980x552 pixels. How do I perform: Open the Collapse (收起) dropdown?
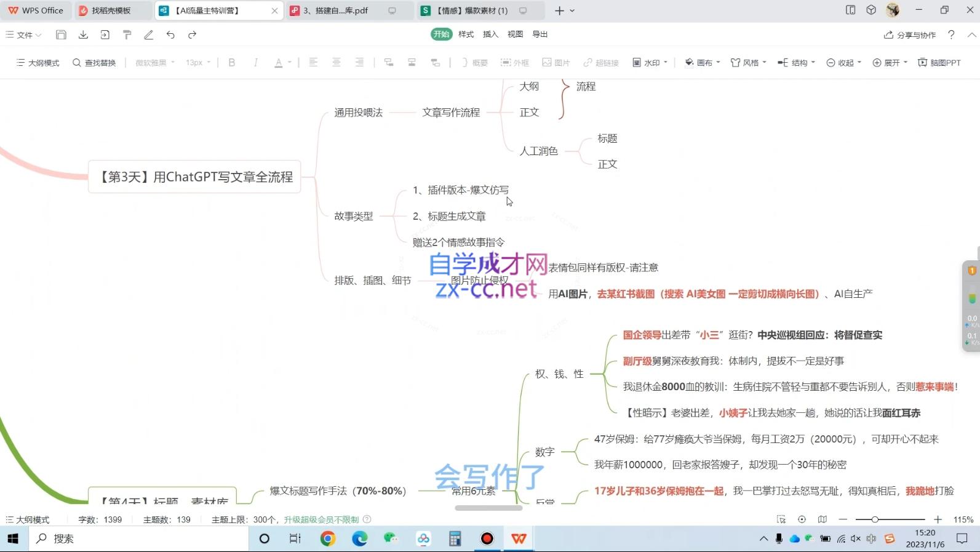pyautogui.click(x=843, y=63)
